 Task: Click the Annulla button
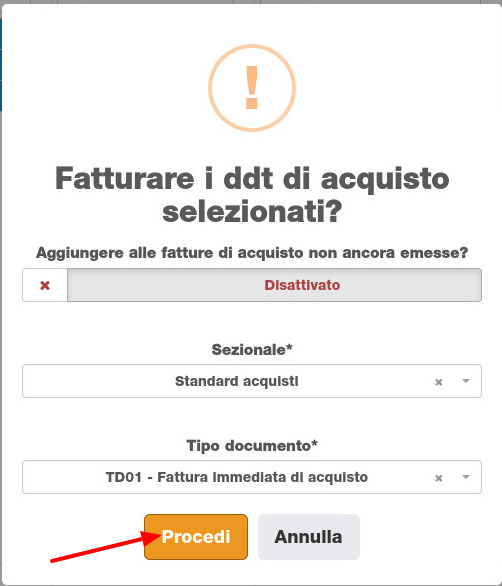(308, 537)
